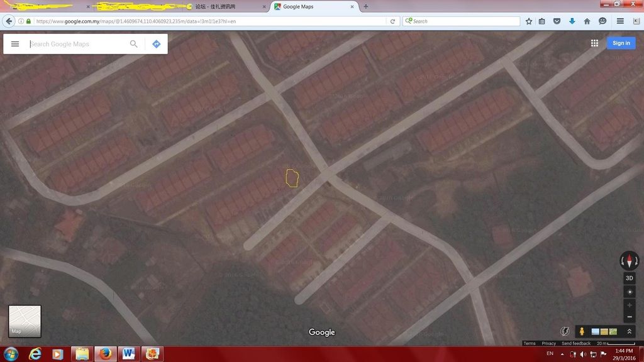Open the Google apps grid
This screenshot has width=644, height=362.
[594, 43]
